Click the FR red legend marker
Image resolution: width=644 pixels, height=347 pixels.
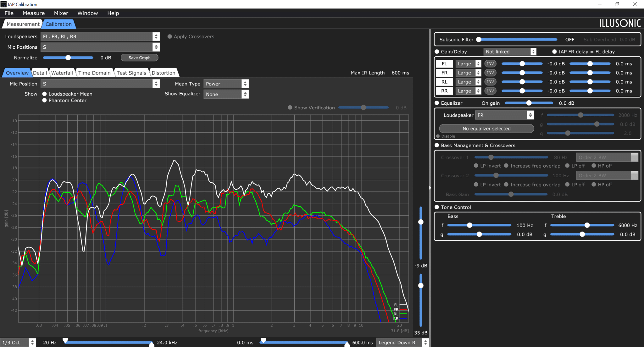[x=403, y=310]
